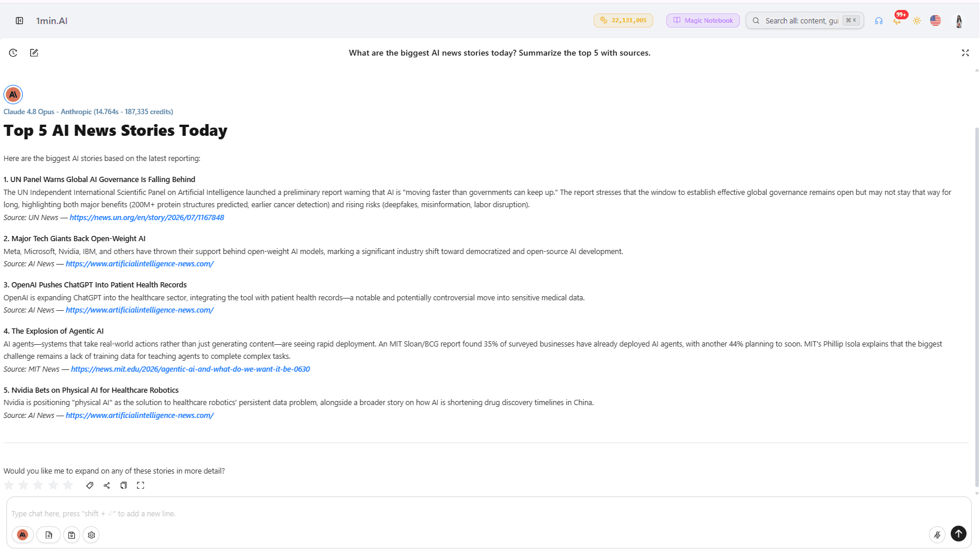Share the response via share icon
980x552 pixels.
pyautogui.click(x=107, y=485)
